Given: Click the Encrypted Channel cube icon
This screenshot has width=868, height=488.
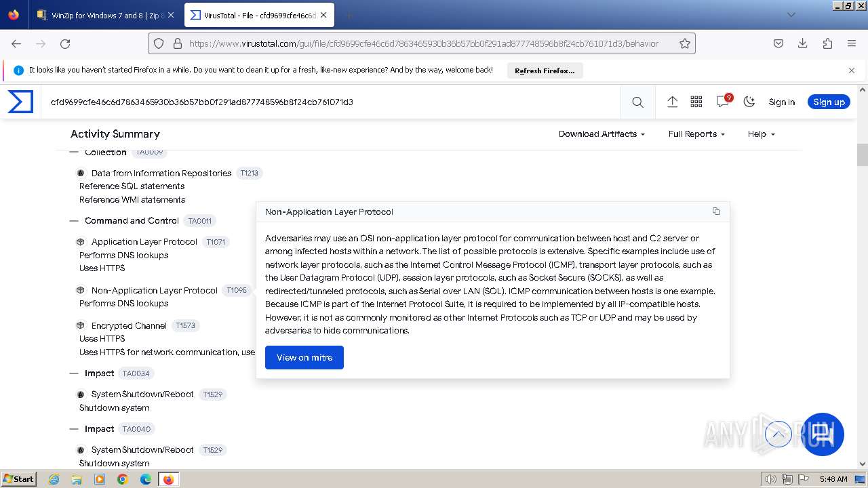Looking at the screenshot, I should pyautogui.click(x=81, y=325).
